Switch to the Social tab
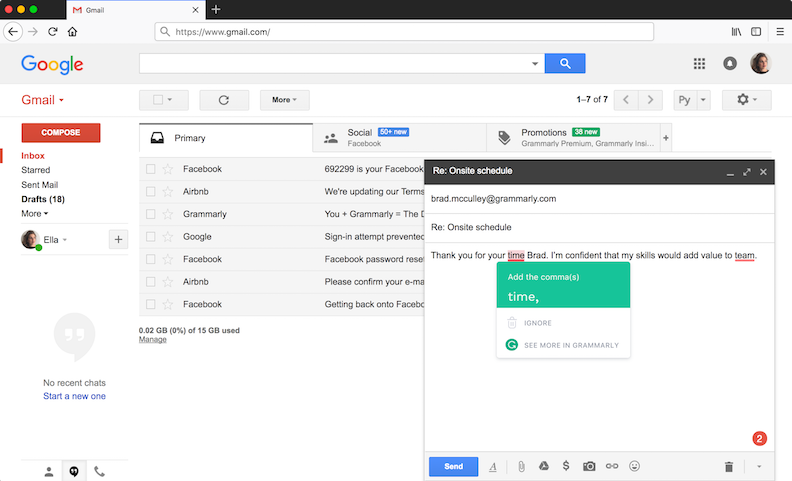This screenshot has height=481, width=792. [x=400, y=138]
